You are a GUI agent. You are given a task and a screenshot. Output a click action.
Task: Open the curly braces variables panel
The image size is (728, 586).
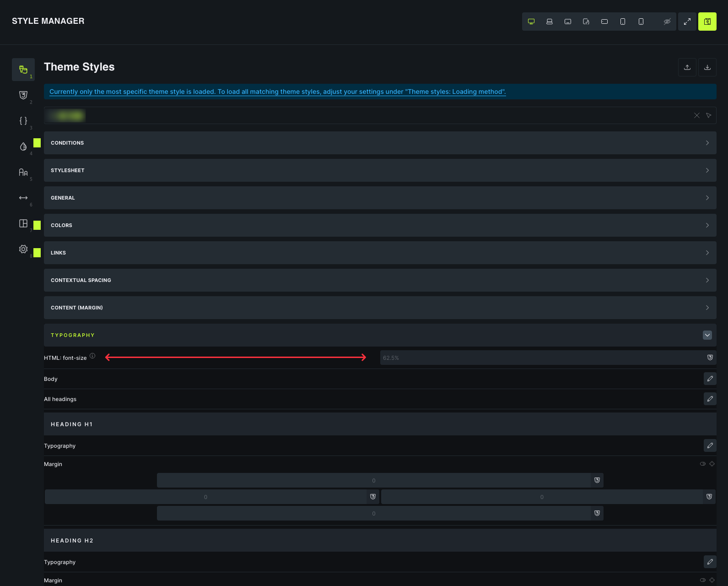(23, 121)
